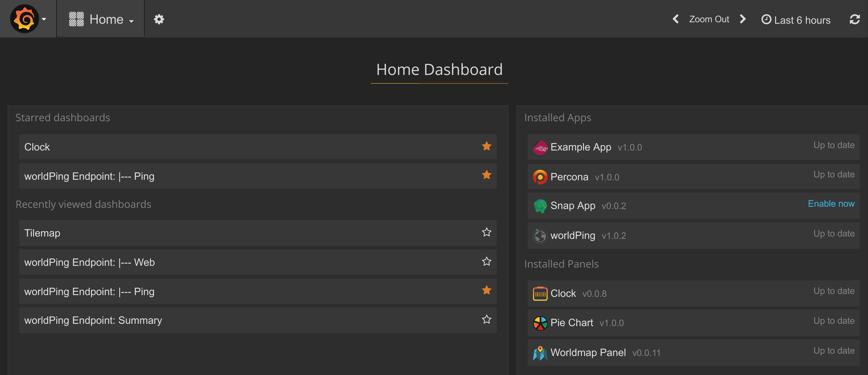
Task: Open the Last 6 hours time picker
Action: (796, 20)
